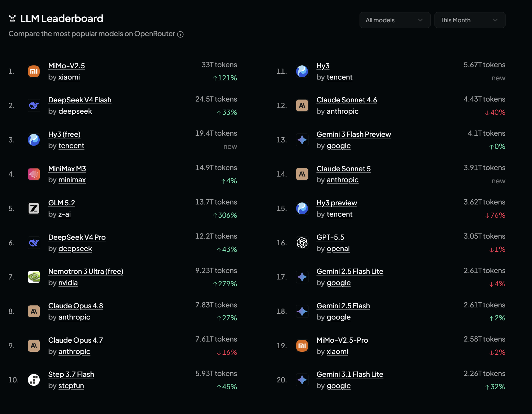Click the Anthropic icon beside Claude Opus 4.8

pos(34,311)
